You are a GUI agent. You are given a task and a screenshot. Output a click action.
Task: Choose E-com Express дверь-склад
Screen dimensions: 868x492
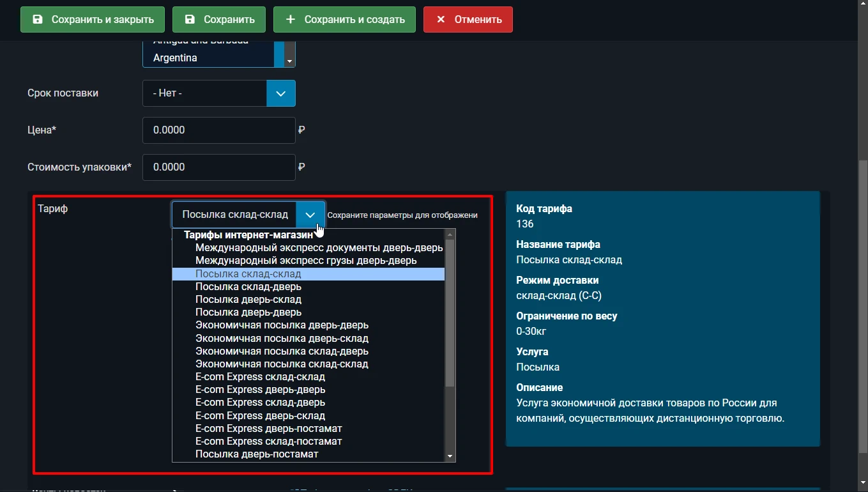(x=308, y=415)
